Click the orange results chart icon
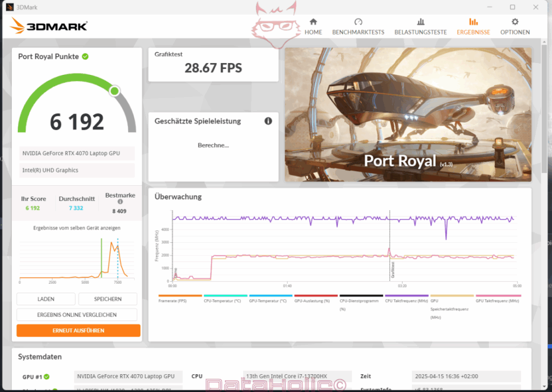Image resolution: width=552 pixels, height=392 pixels. point(473,22)
